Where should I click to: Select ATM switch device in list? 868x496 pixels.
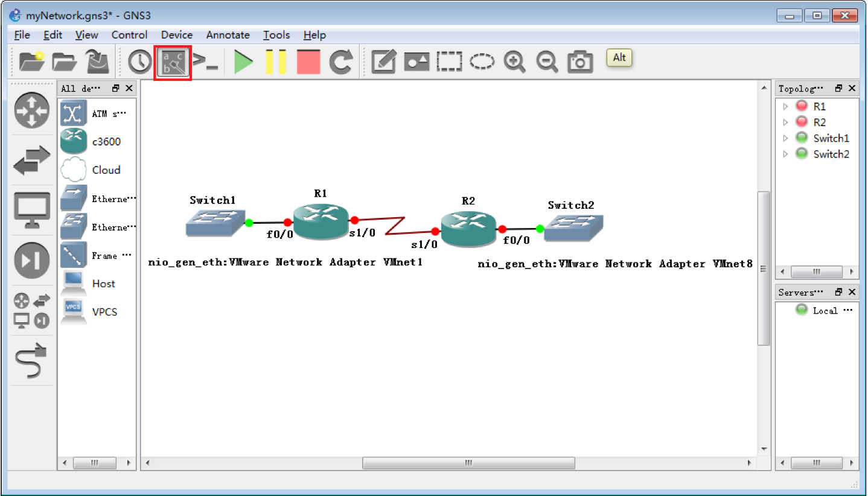98,113
